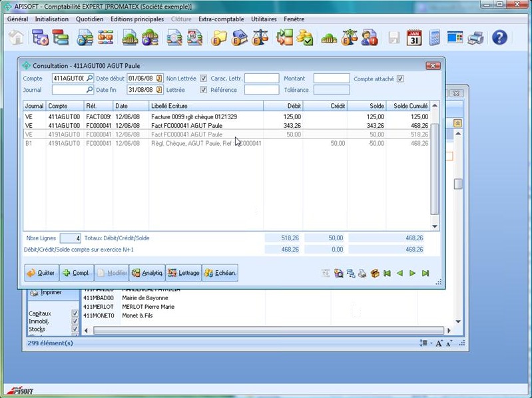Toggle the Lettrée checkbox
Viewport: 532px width, 398px height.
tap(203, 90)
